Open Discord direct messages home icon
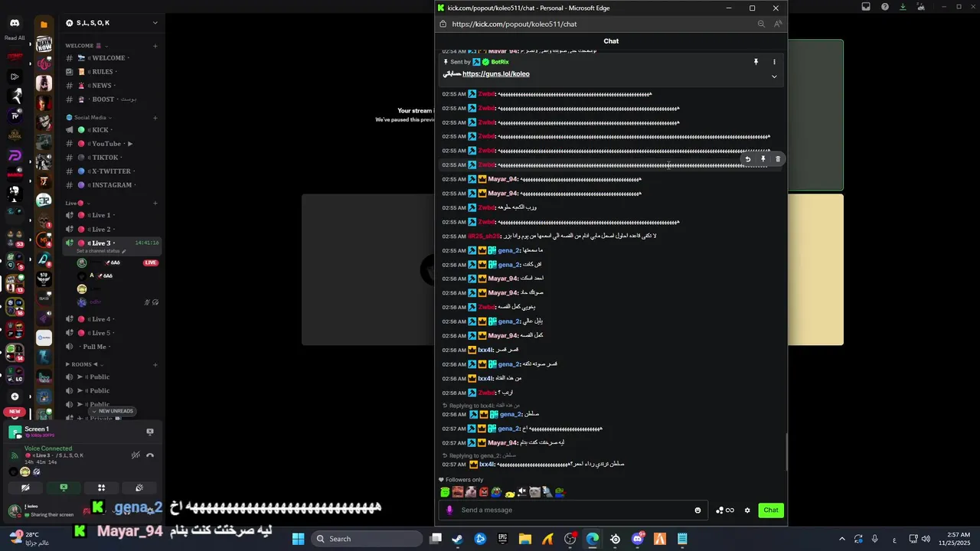Viewport: 980px width, 551px height. (x=15, y=23)
